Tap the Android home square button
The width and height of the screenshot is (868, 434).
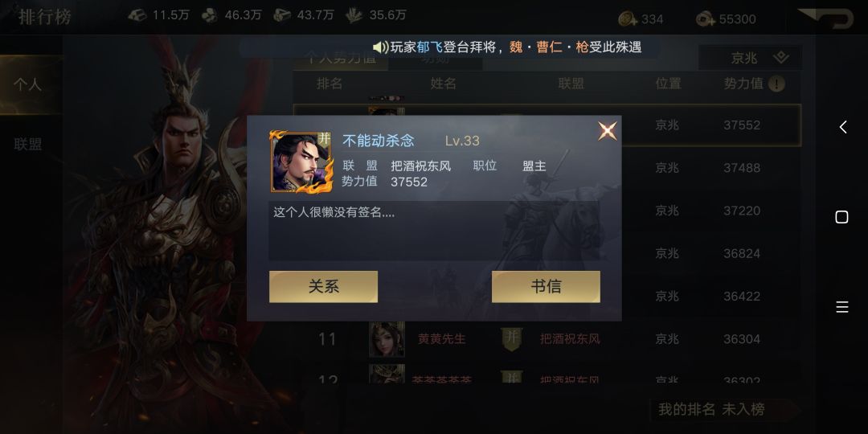coord(841,217)
